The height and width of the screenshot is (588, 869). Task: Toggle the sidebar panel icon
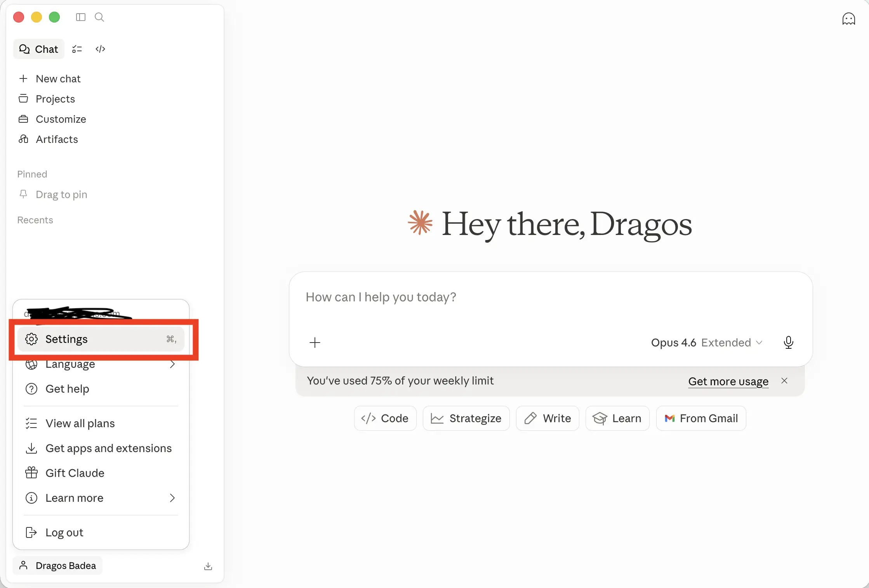pos(80,17)
